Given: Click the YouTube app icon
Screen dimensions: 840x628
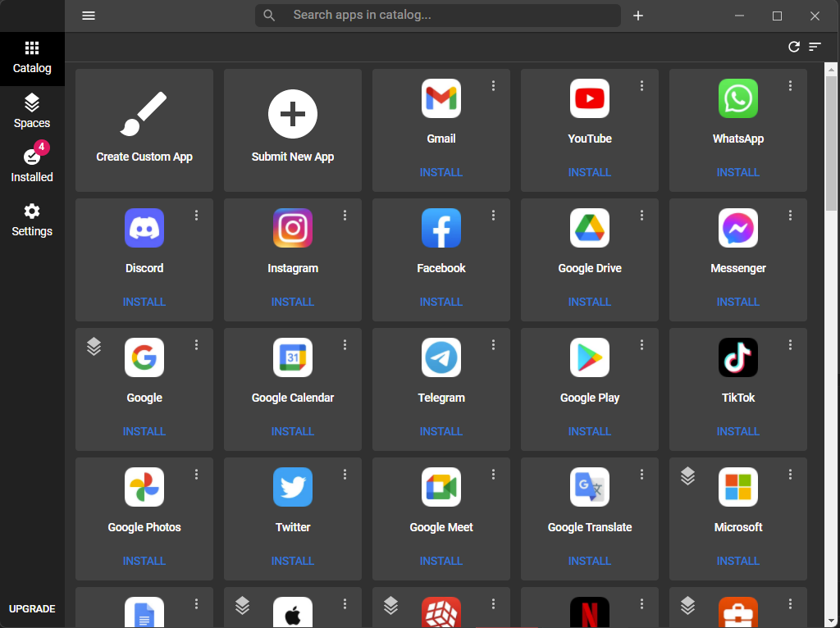Looking at the screenshot, I should pos(589,98).
